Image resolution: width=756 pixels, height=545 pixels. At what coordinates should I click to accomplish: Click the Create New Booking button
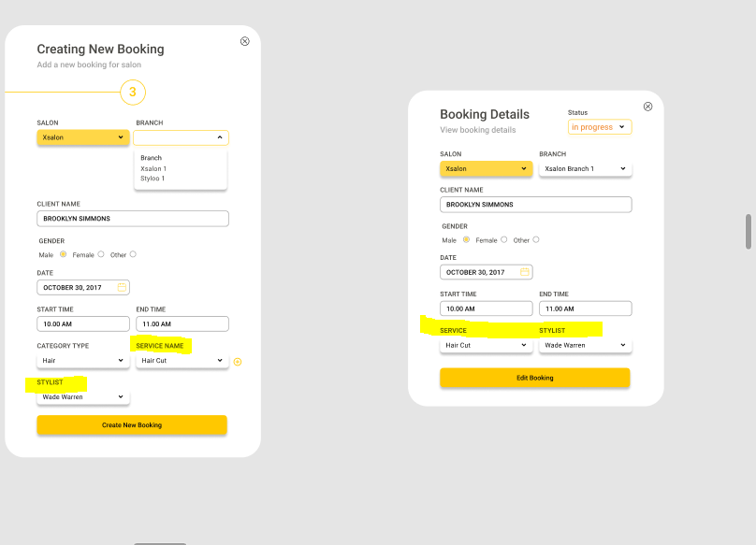point(132,425)
